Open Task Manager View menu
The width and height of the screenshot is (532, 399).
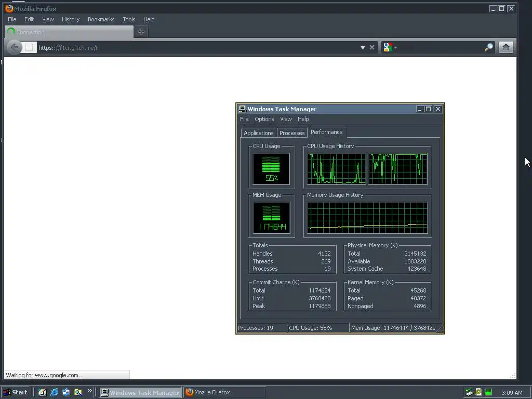tap(286, 119)
